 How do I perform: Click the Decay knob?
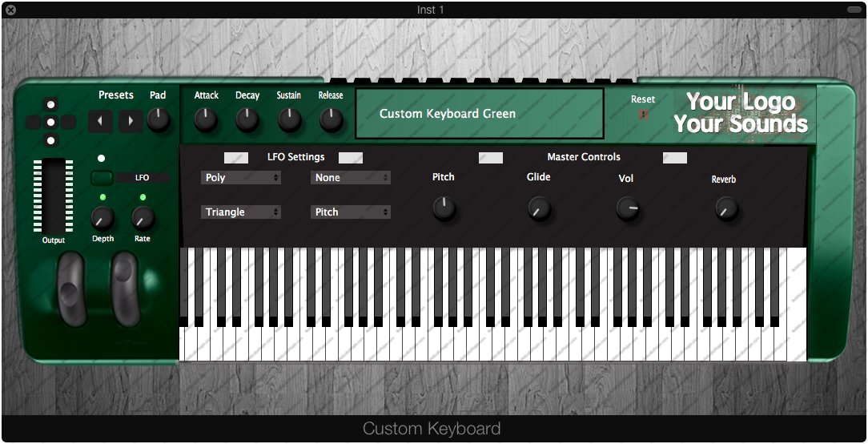tap(247, 119)
